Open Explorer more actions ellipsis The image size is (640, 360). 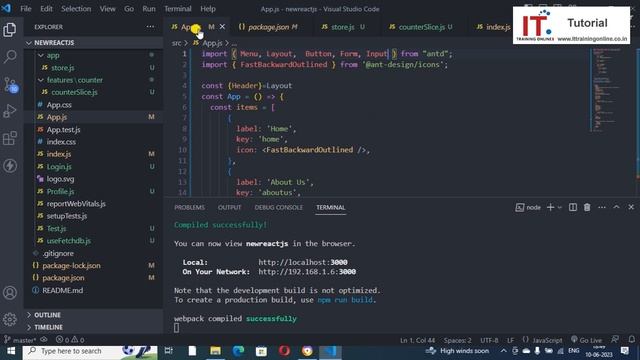[150, 27]
